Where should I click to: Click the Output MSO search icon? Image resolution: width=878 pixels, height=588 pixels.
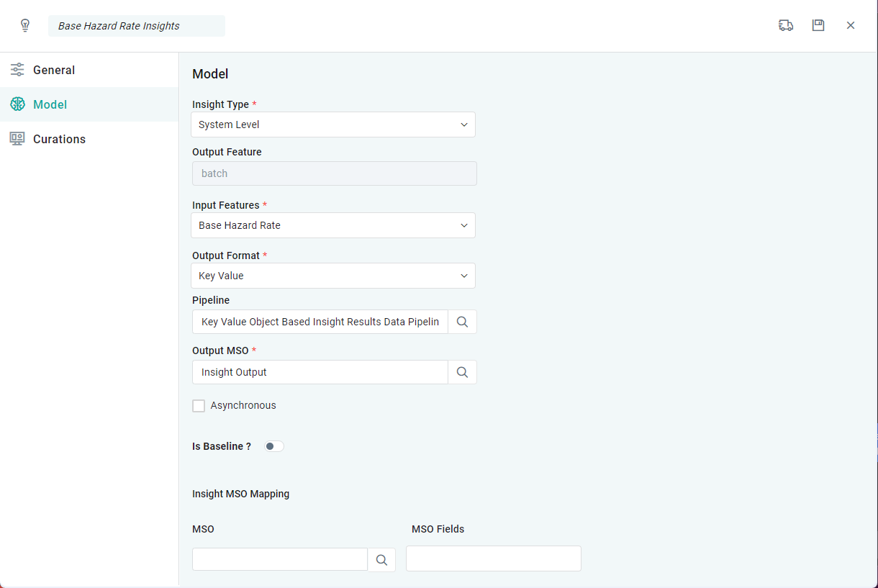(x=462, y=372)
